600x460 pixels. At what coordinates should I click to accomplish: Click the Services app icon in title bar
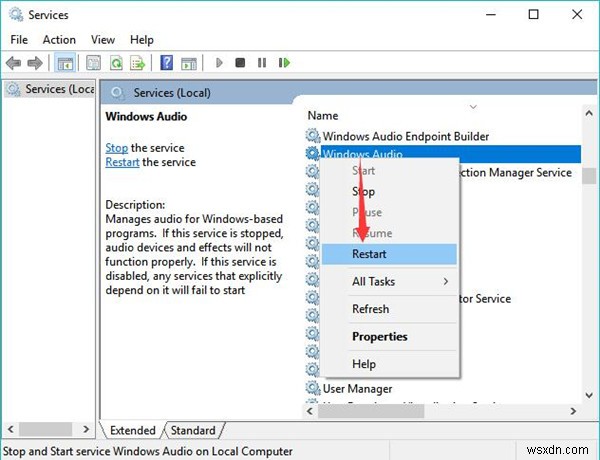[16, 15]
